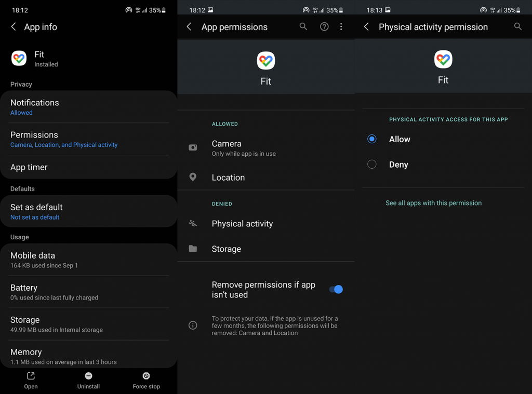Tap the Fit icon in Physical activity header
The width and height of the screenshot is (532, 394).
[x=443, y=59]
